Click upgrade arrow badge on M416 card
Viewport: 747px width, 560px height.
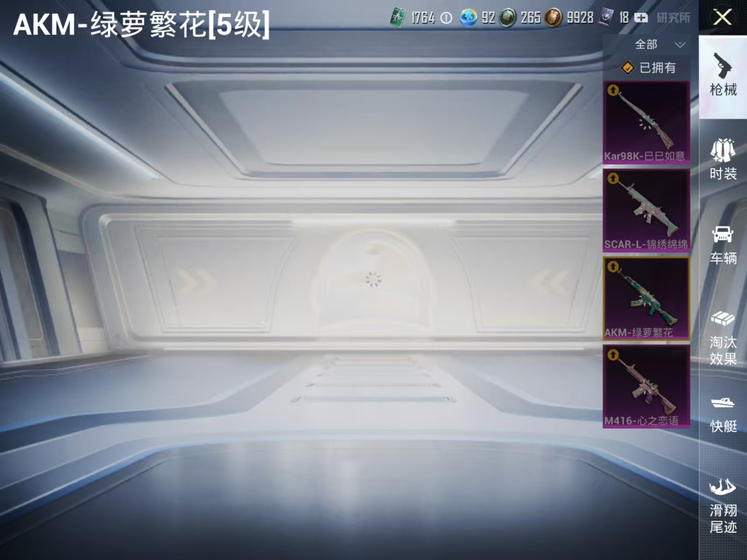(x=613, y=355)
